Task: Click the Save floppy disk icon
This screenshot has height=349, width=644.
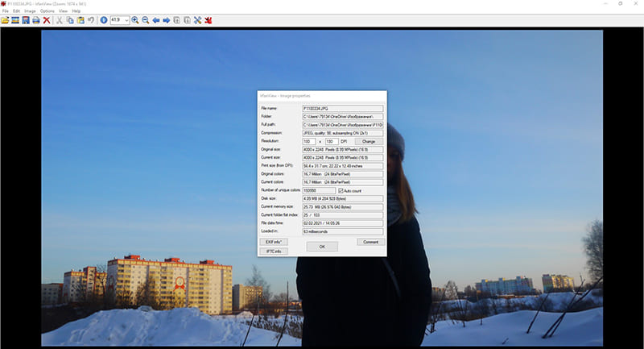Action: tap(26, 20)
